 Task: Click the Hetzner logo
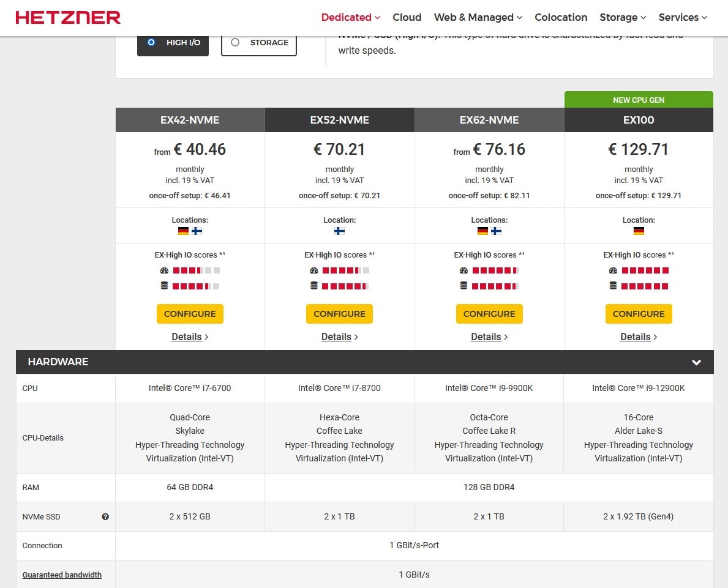68,18
